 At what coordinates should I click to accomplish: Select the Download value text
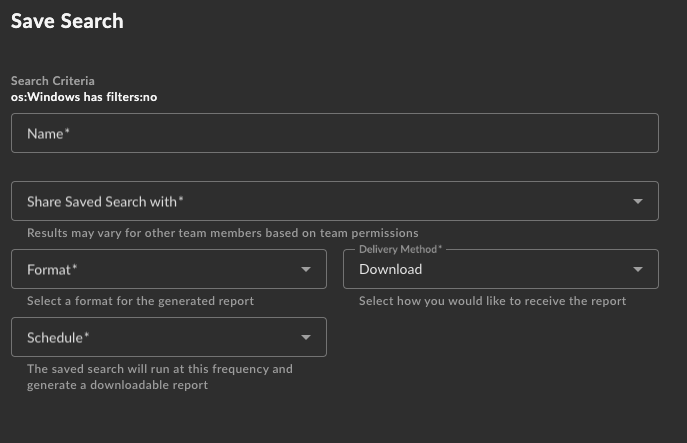tap(390, 269)
